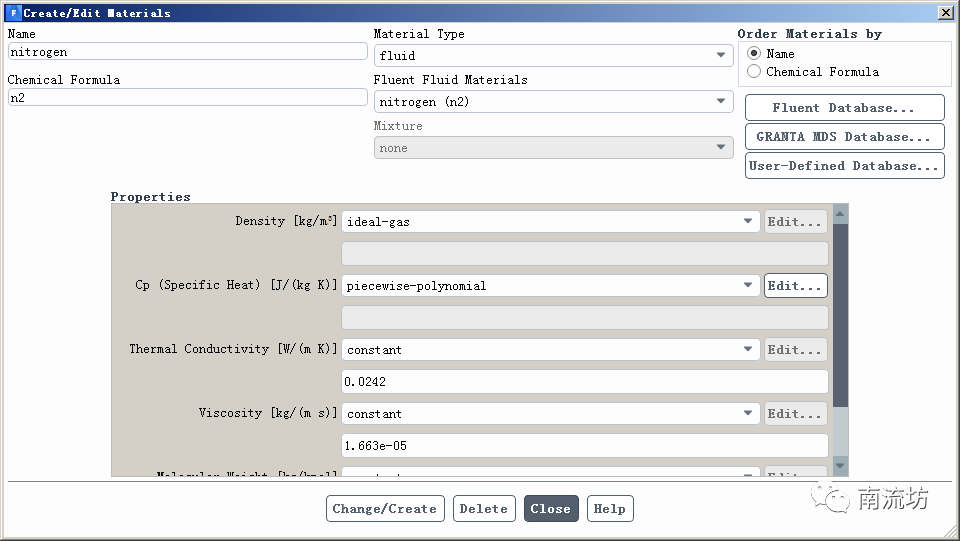Select the Name ordering radio button

pyautogui.click(x=754, y=53)
